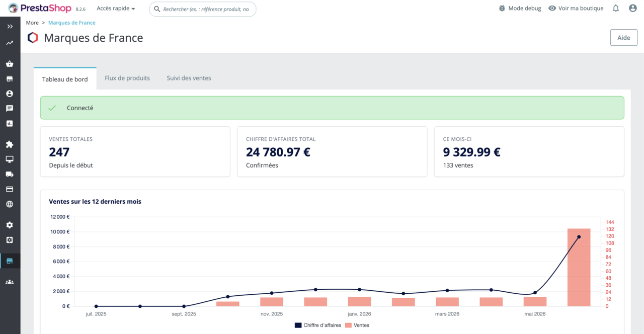Screen dimensions: 644x334
Task: Toggle Mode debug bug icon
Action: coord(502,8)
